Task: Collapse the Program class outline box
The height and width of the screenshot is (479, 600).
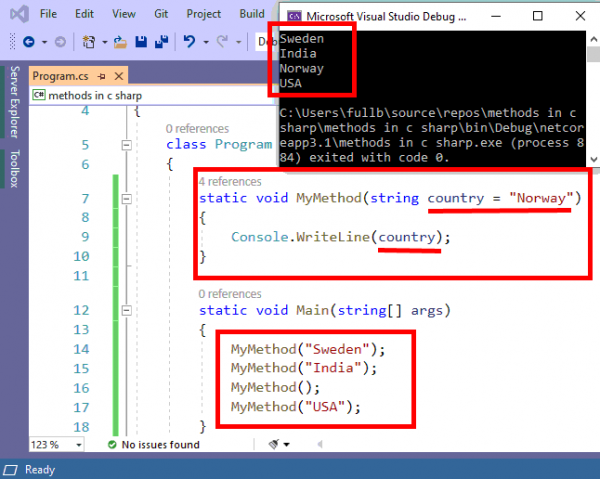Action: (126, 145)
